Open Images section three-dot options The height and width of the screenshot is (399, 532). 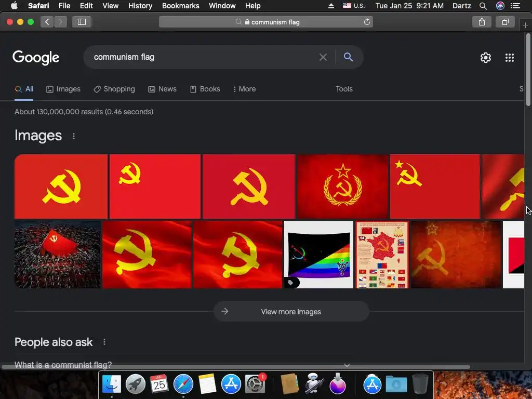[74, 136]
